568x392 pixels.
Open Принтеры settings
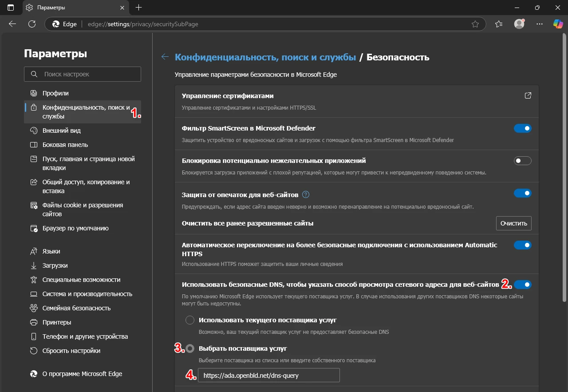tap(83, 322)
